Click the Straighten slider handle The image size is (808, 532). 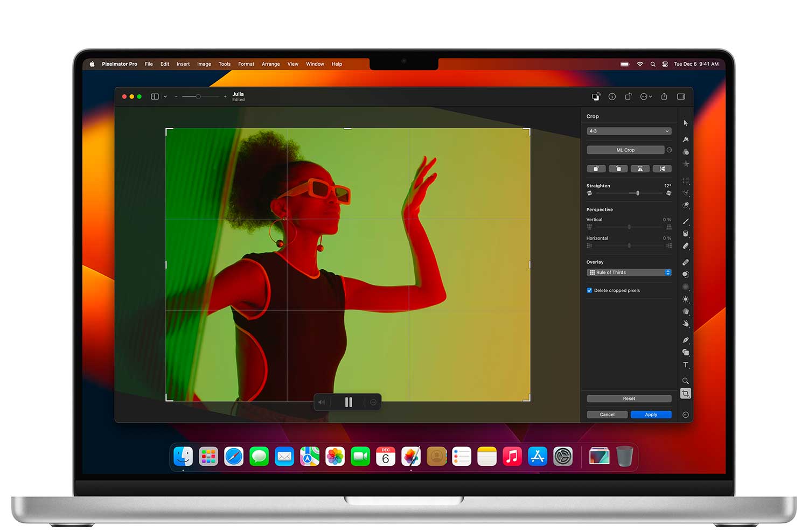pos(638,193)
